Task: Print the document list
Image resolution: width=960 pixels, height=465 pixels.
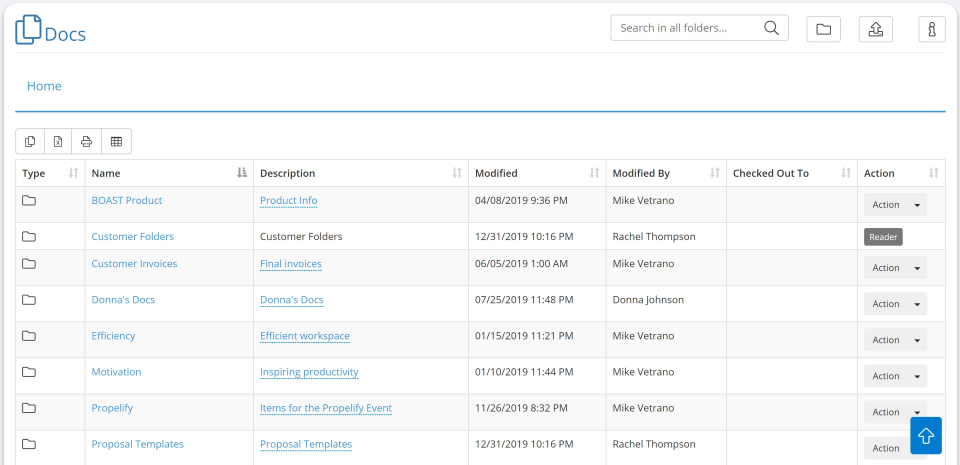Action: tap(87, 142)
